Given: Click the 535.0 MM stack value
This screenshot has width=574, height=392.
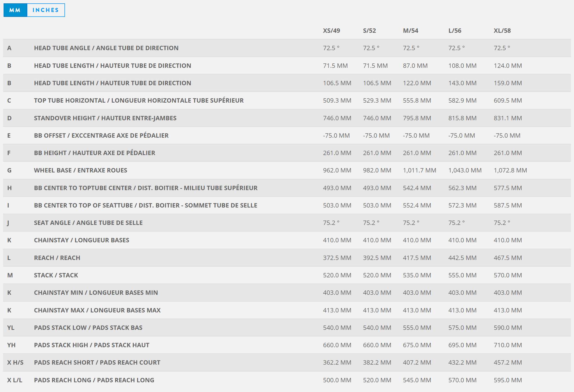Looking at the screenshot, I should coord(417,275).
